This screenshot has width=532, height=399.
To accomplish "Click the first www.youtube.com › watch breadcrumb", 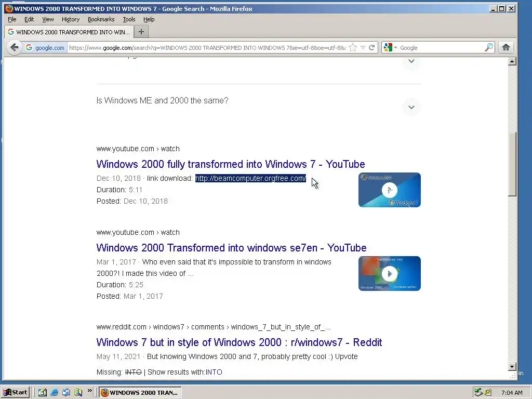I will [138, 149].
